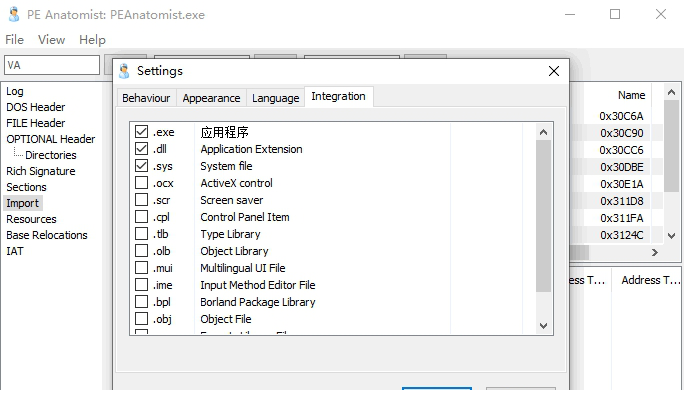This screenshot has height=405, width=684.
Task: Enable the .cpl Control Panel Item checkbox
Action: click(x=141, y=217)
